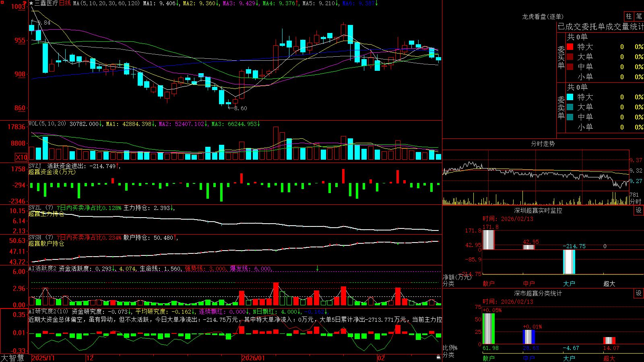Image resolution: width=644 pixels, height=362 pixels.
Task: Click the 超大 label under realtime monitor
Action: (609, 284)
